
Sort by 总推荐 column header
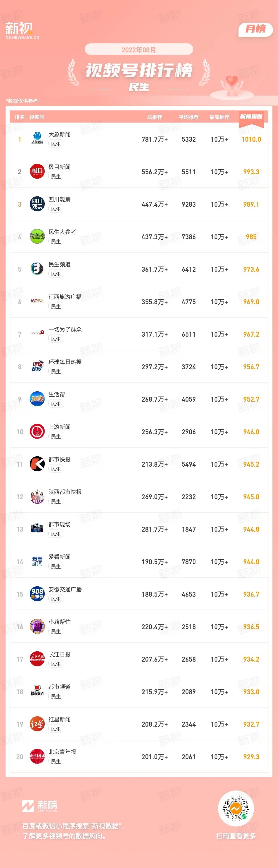(155, 117)
